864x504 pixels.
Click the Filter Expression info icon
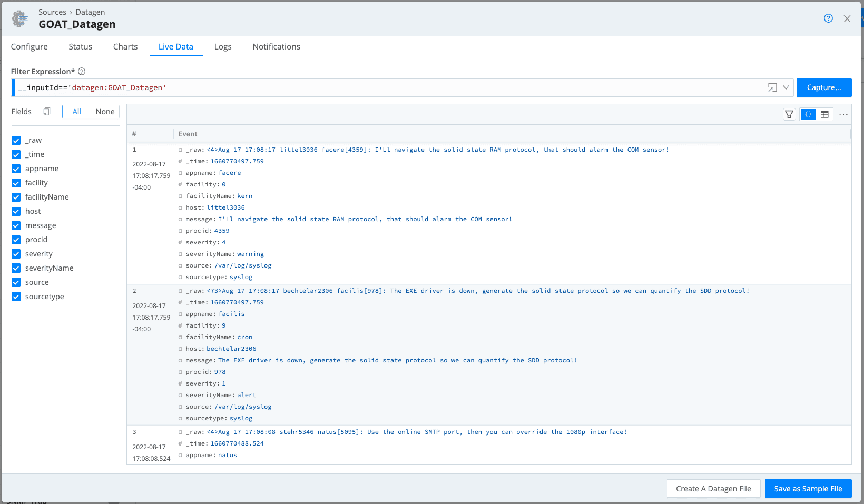(82, 72)
